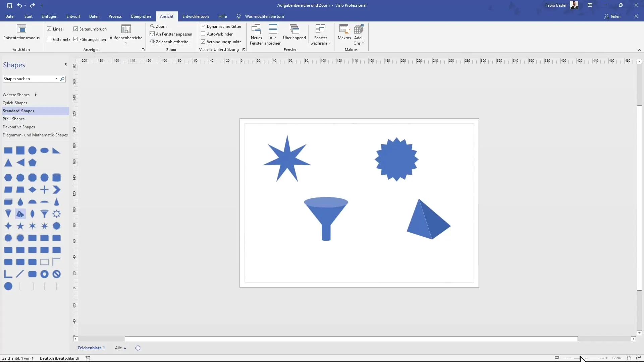Open Visuelle Unterstützung dialog launcher
Image resolution: width=644 pixels, height=362 pixels.
(244, 50)
